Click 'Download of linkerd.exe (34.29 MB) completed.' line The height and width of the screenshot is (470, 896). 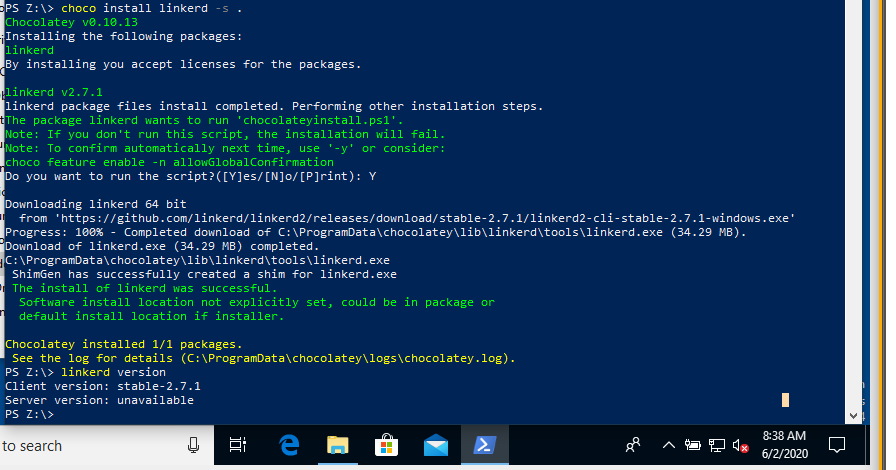click(162, 246)
